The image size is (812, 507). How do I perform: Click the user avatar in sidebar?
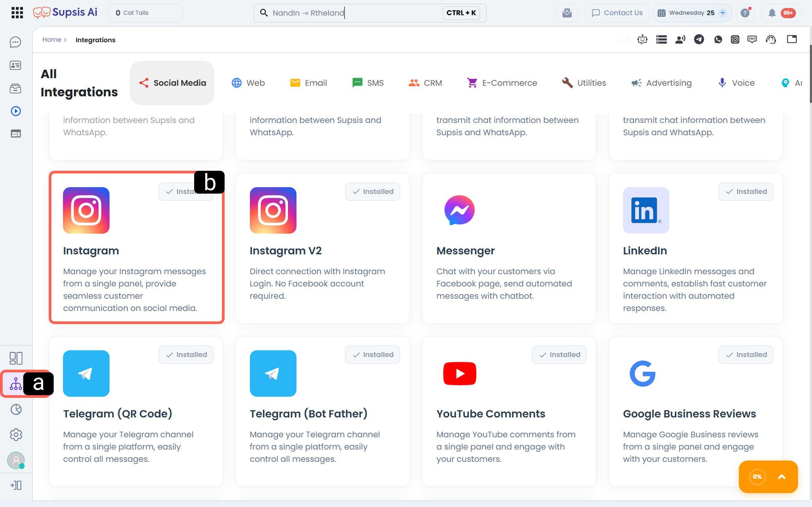(x=16, y=460)
